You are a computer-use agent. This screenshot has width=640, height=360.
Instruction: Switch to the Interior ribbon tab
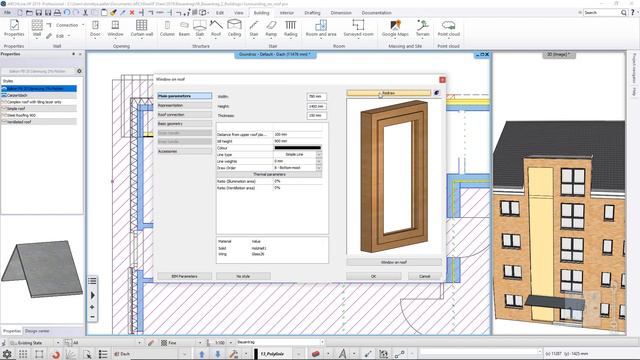pos(287,13)
